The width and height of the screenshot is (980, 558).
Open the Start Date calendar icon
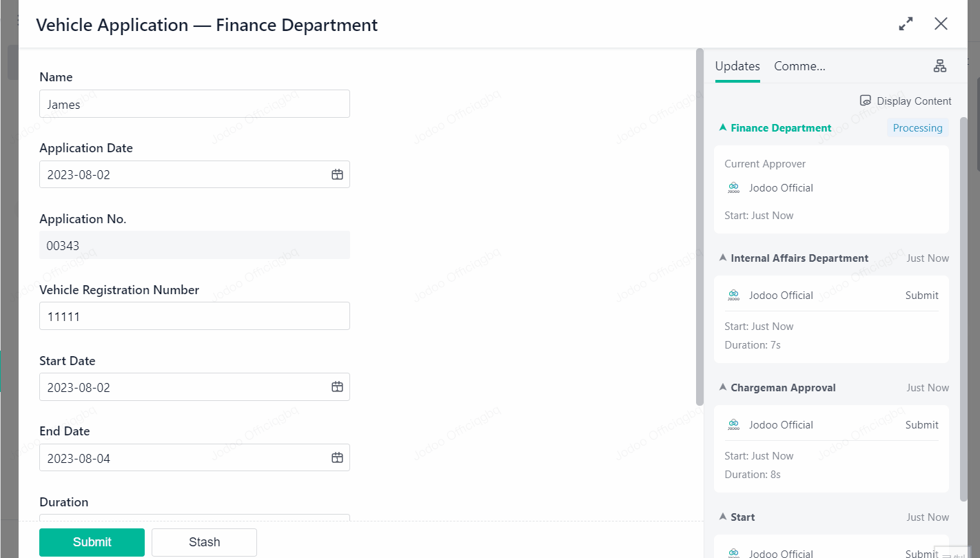(x=337, y=387)
